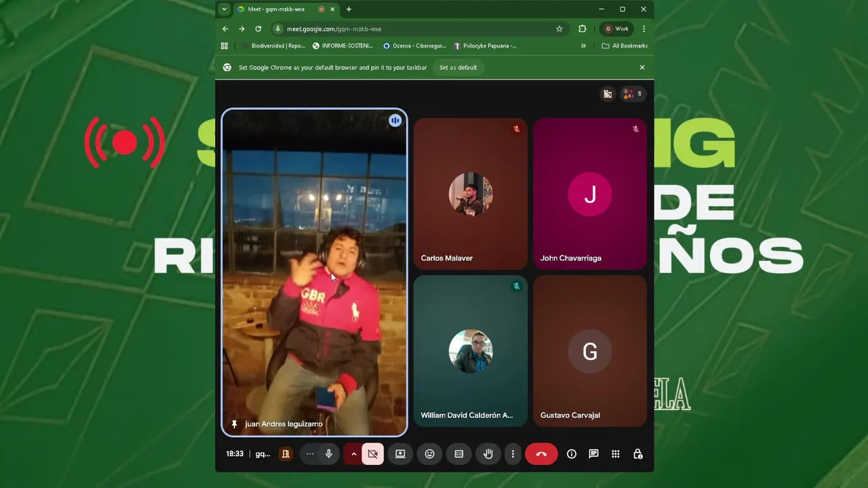Bookmark this page with star icon
868x488 pixels.
pyautogui.click(x=559, y=29)
